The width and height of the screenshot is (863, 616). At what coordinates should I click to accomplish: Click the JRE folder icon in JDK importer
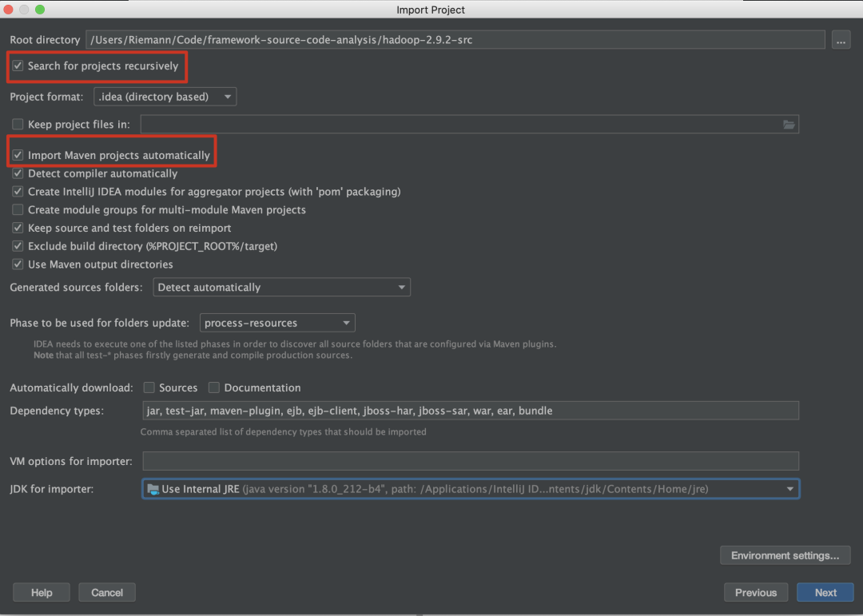click(153, 490)
